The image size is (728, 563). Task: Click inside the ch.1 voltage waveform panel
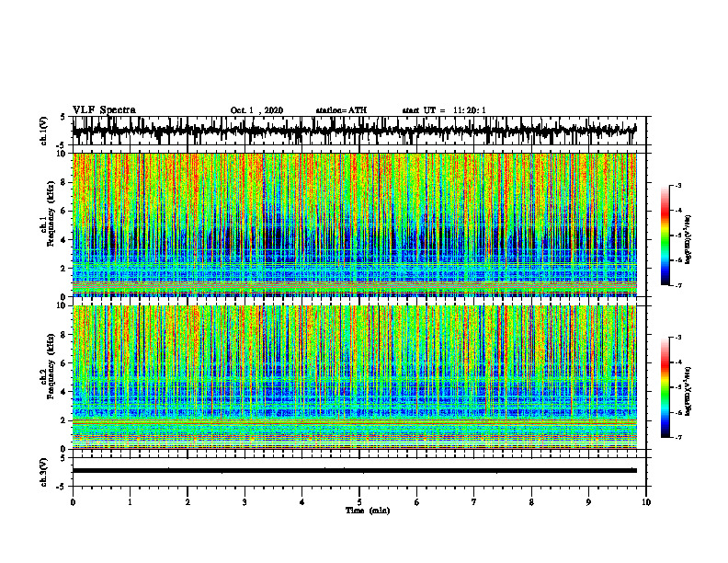(x=358, y=131)
